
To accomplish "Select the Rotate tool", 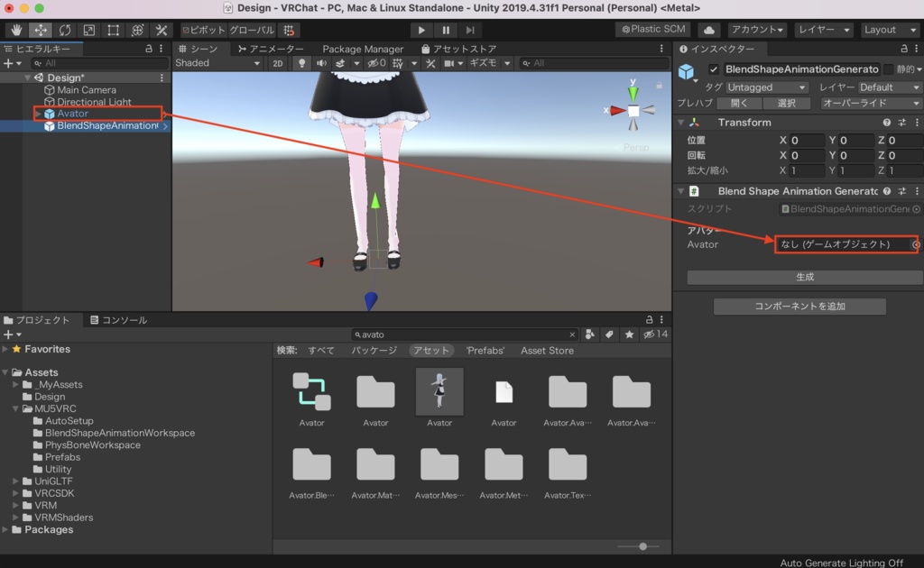I will click(x=65, y=30).
